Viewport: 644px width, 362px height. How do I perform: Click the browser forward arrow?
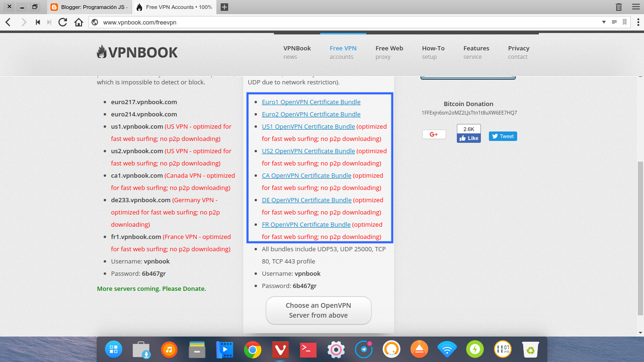click(24, 22)
